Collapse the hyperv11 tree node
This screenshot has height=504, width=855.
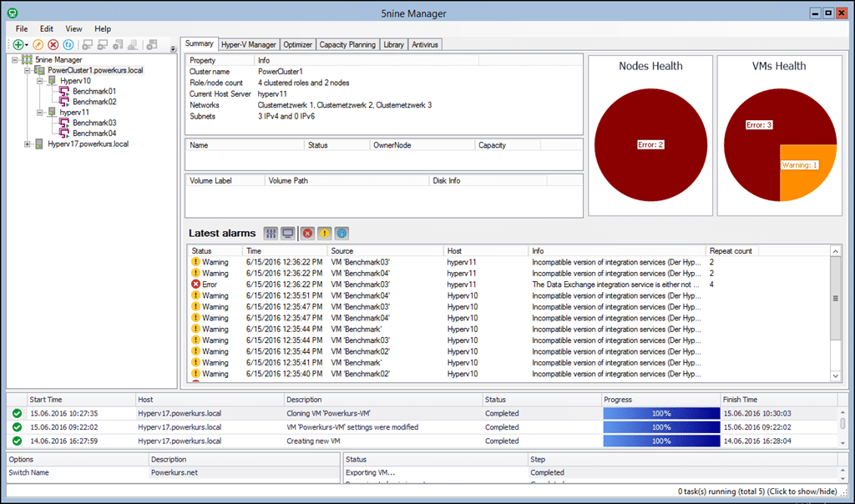40,113
